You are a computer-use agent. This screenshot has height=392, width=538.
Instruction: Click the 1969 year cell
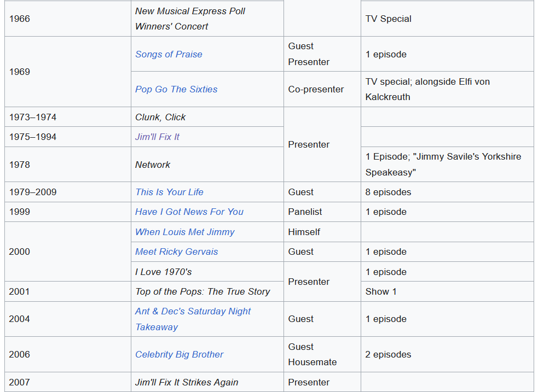point(68,72)
